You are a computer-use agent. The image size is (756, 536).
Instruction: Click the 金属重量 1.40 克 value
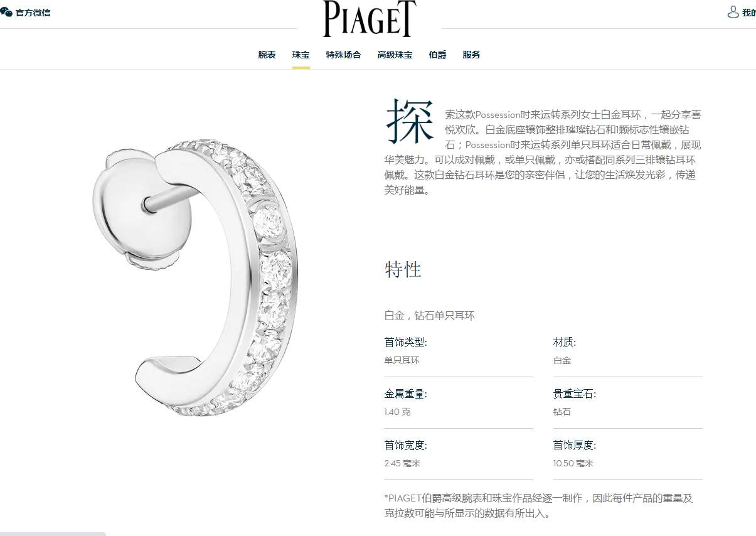(398, 412)
